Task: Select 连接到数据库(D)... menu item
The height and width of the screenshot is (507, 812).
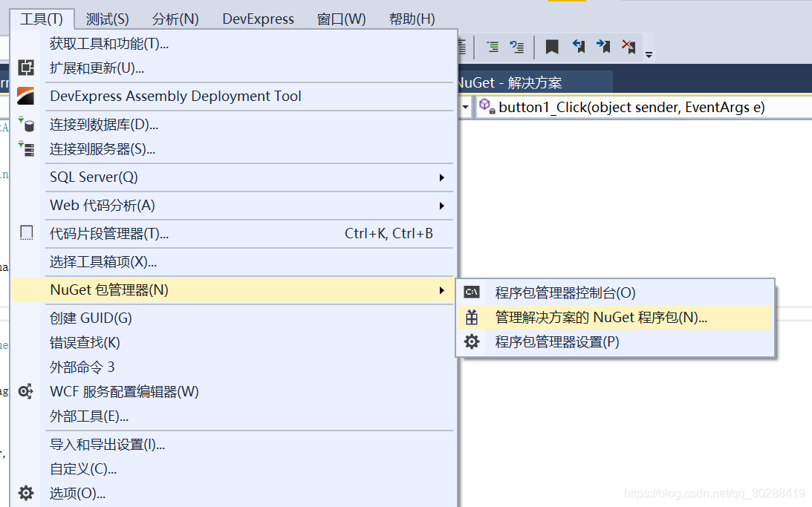Action: 233,124
